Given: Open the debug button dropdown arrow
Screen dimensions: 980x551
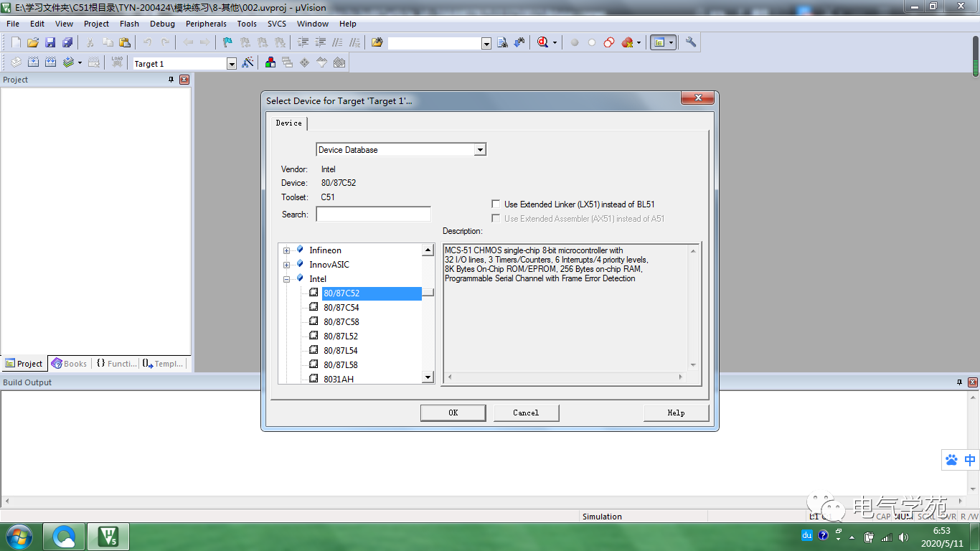Looking at the screenshot, I should coord(554,43).
